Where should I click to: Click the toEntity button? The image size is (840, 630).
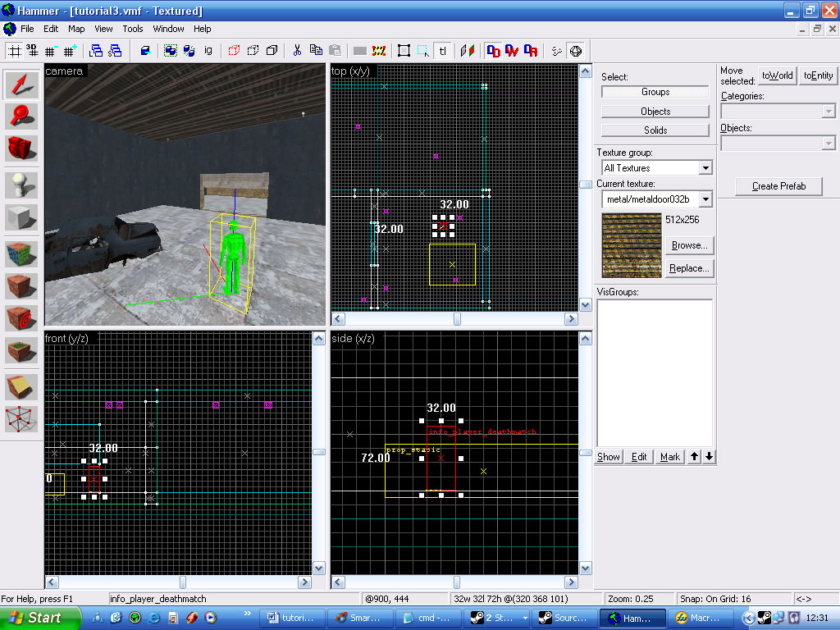point(818,75)
